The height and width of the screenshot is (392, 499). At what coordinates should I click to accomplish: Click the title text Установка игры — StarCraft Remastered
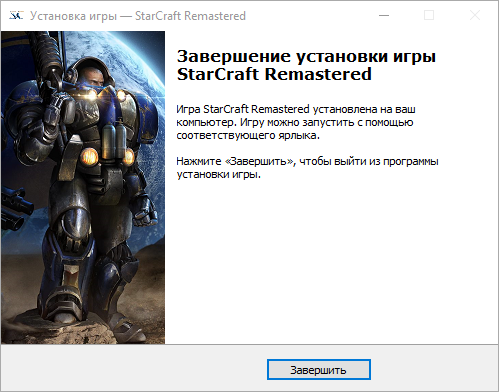pos(138,16)
